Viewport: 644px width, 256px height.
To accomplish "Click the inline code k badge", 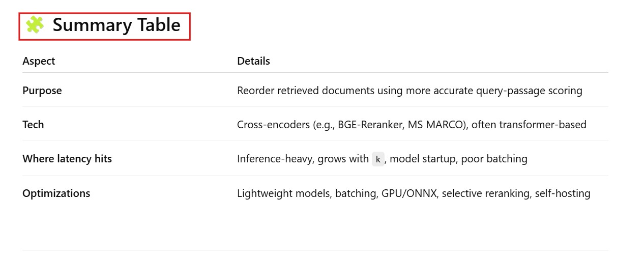I will coord(377,159).
